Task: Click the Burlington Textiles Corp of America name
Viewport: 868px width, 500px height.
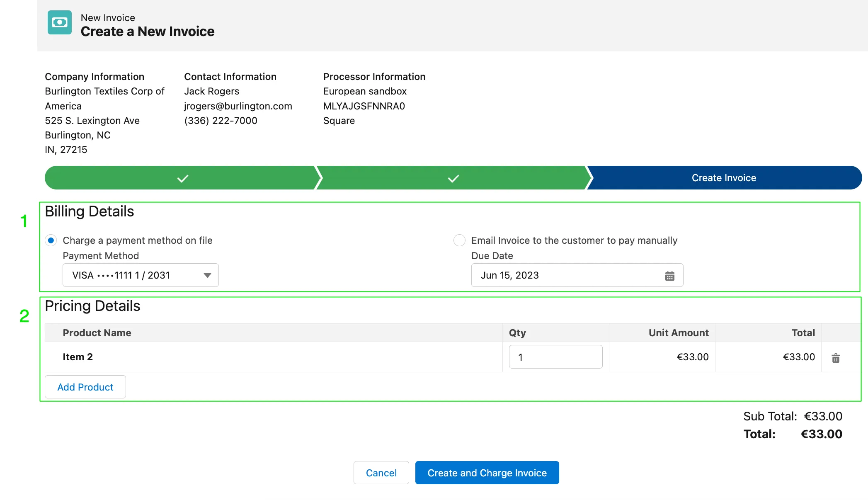Action: 104,99
